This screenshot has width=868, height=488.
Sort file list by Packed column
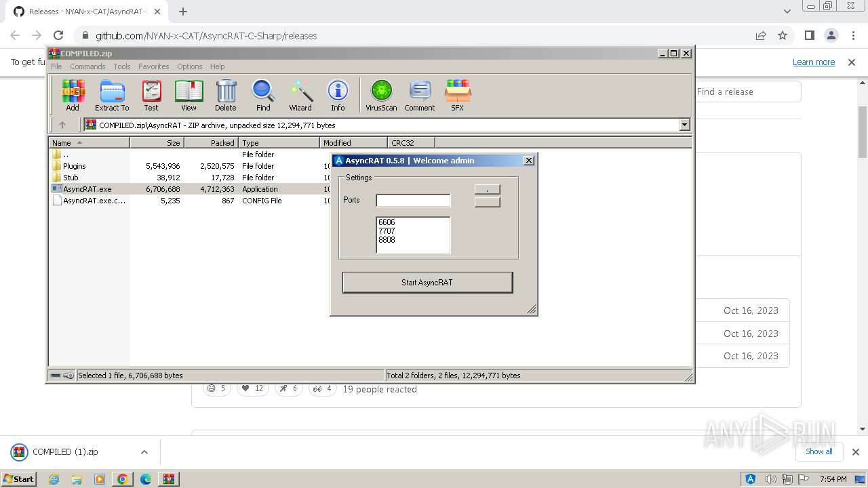(x=211, y=142)
